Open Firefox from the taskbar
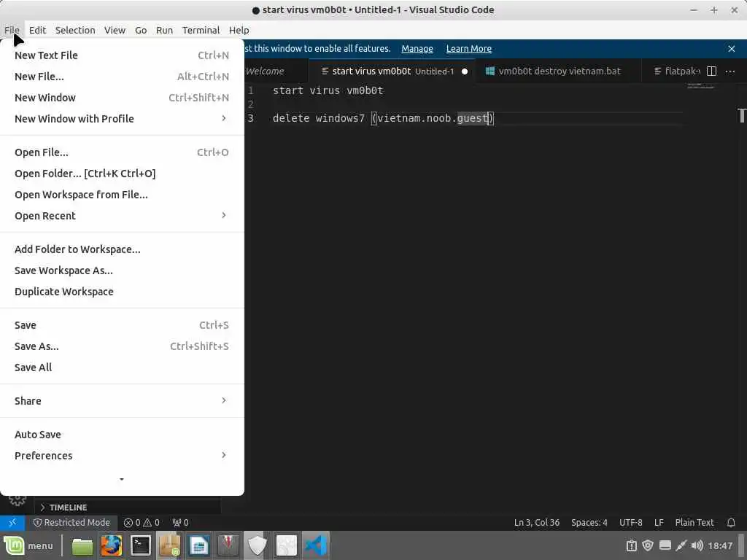The image size is (747, 560). coord(112,545)
